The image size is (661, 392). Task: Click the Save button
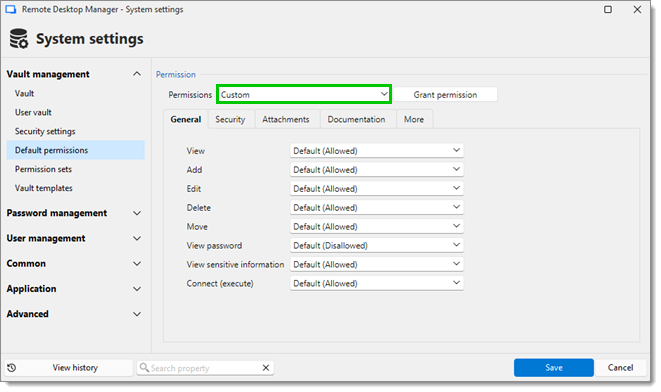click(x=554, y=368)
